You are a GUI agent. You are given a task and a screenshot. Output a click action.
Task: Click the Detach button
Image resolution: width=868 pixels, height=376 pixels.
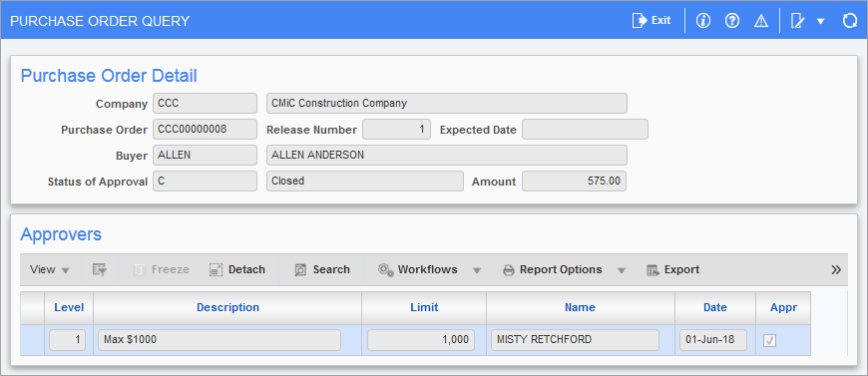[237, 269]
